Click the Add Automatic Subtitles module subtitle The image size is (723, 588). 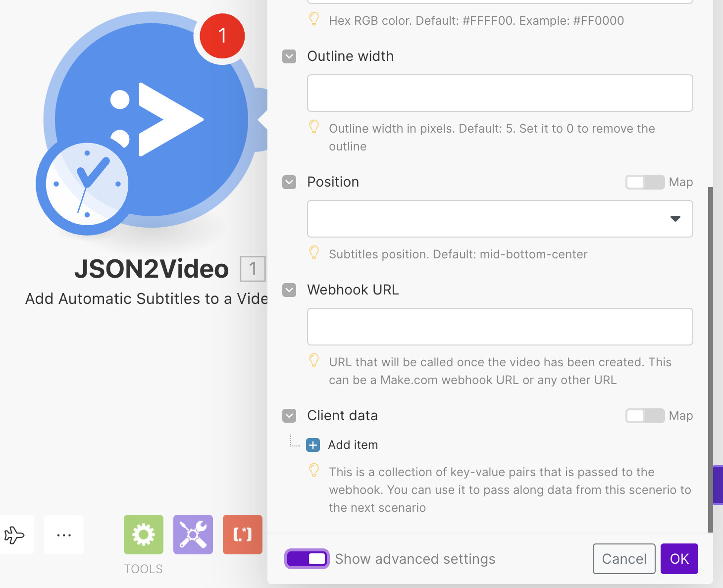147,298
